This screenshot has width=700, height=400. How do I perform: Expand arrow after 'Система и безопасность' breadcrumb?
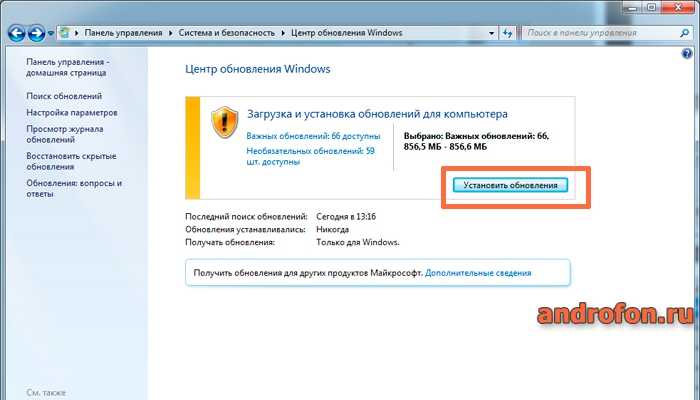coord(283,33)
